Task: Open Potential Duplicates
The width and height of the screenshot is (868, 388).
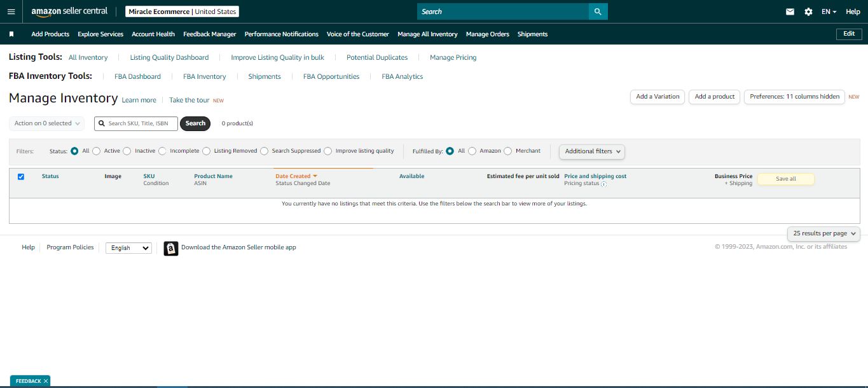Action: (x=377, y=57)
